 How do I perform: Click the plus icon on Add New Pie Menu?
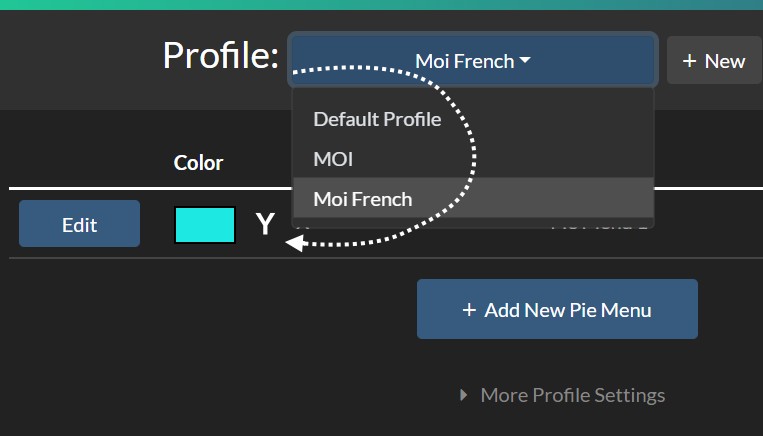(469, 310)
